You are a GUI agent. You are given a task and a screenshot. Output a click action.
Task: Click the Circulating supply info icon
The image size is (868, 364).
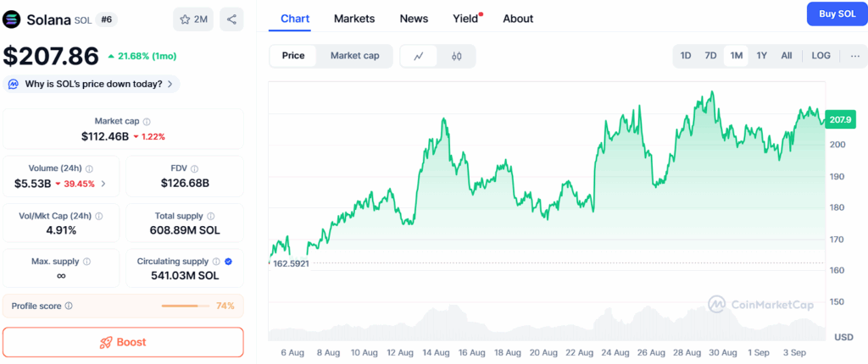coord(216,261)
